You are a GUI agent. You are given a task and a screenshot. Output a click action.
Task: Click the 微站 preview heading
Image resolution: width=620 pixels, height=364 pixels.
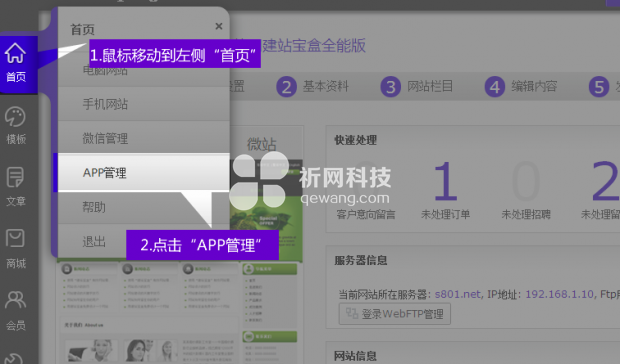click(x=262, y=144)
